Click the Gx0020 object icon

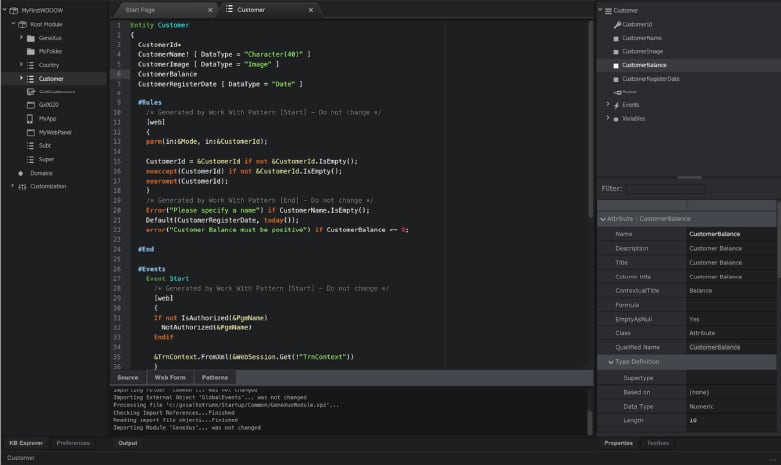pos(30,105)
